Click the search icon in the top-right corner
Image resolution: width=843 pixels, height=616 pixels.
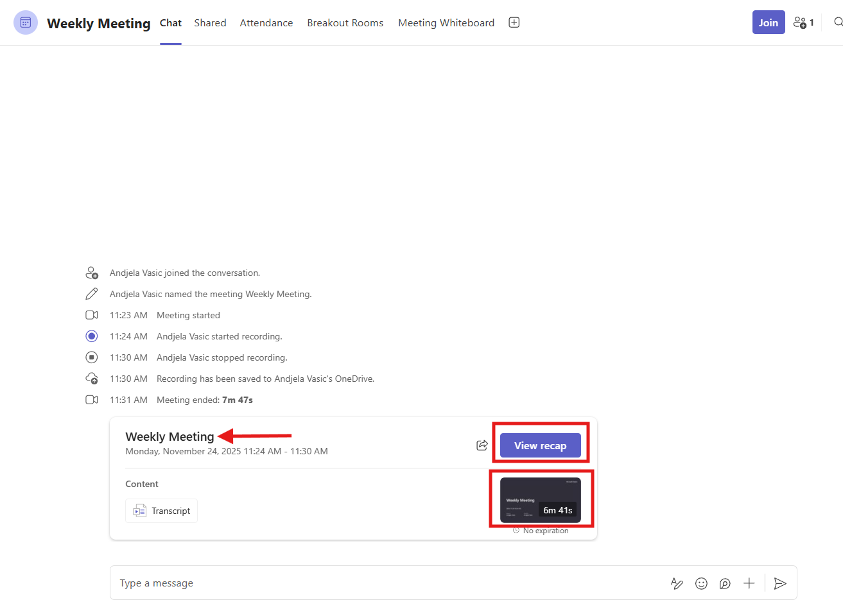[838, 22]
